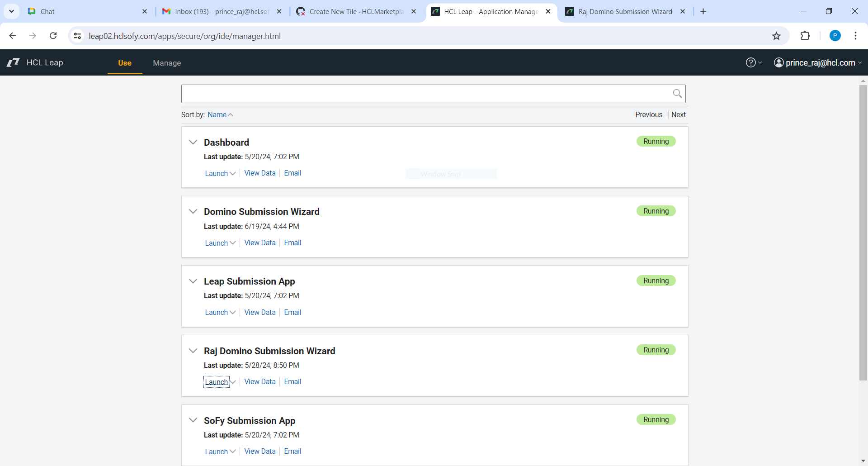Open the tab search dropdown arrow
This screenshot has height=466, width=868.
(x=11, y=11)
